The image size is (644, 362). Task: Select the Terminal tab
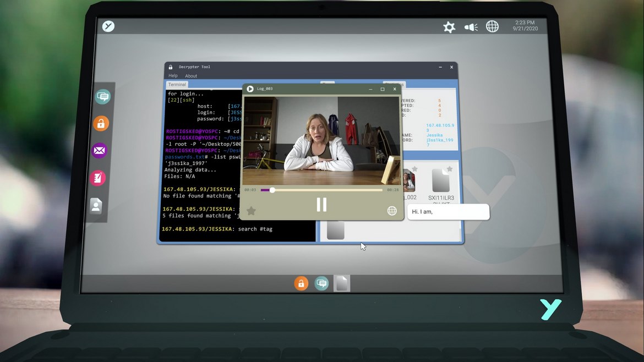177,85
